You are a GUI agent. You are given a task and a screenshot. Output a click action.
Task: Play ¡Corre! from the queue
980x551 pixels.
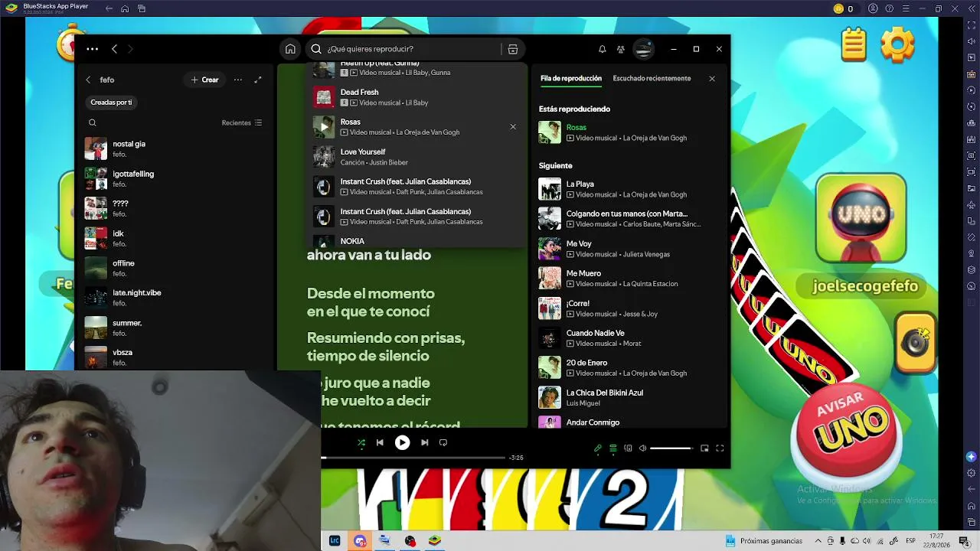[628, 308]
